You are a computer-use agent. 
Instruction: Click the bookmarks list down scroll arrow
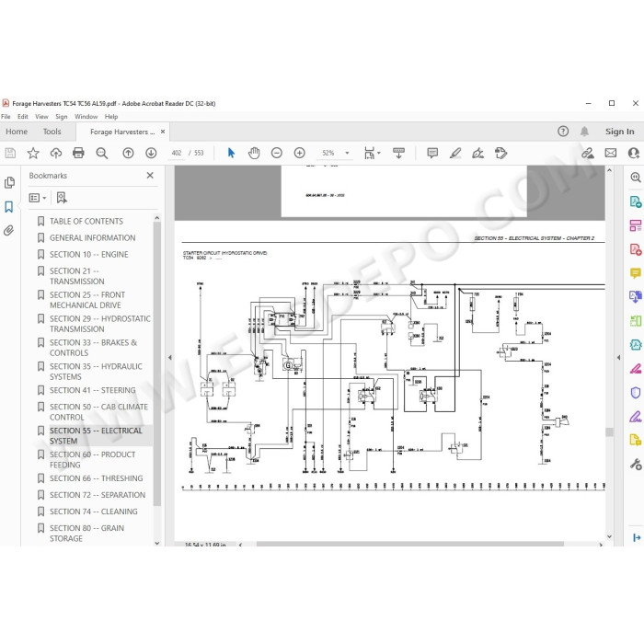click(157, 543)
